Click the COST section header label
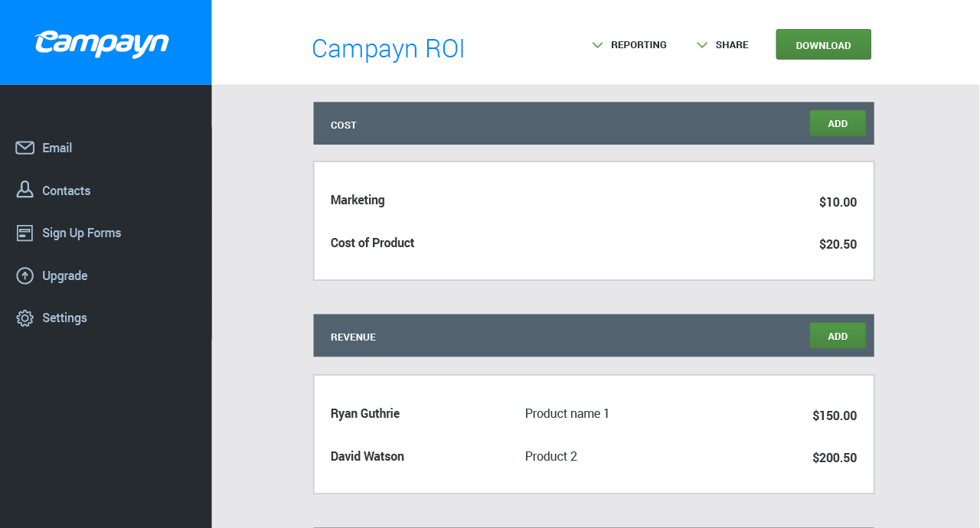This screenshot has height=528, width=980. pos(344,125)
